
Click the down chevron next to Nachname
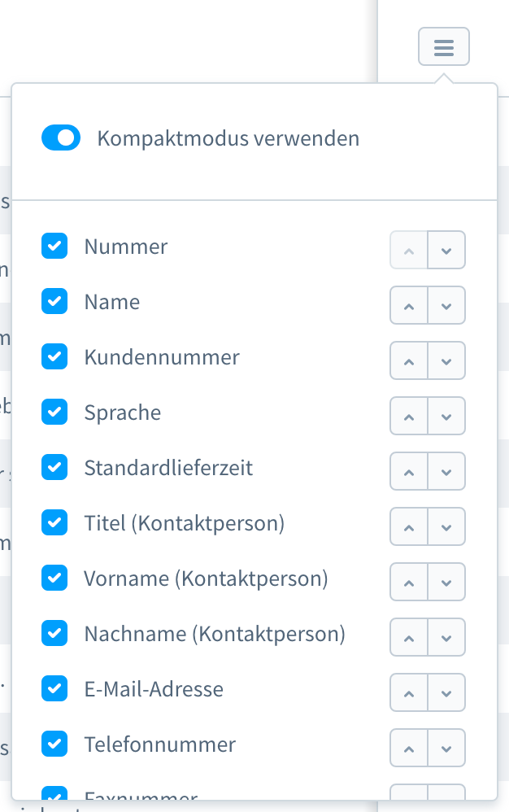446,637
